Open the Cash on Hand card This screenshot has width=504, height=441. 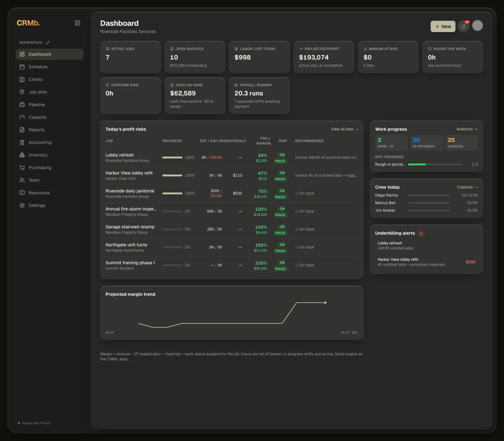pos(195,96)
